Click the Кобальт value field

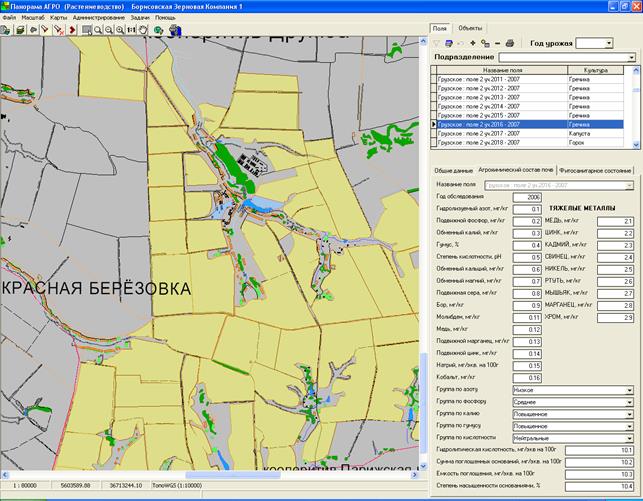tap(527, 378)
